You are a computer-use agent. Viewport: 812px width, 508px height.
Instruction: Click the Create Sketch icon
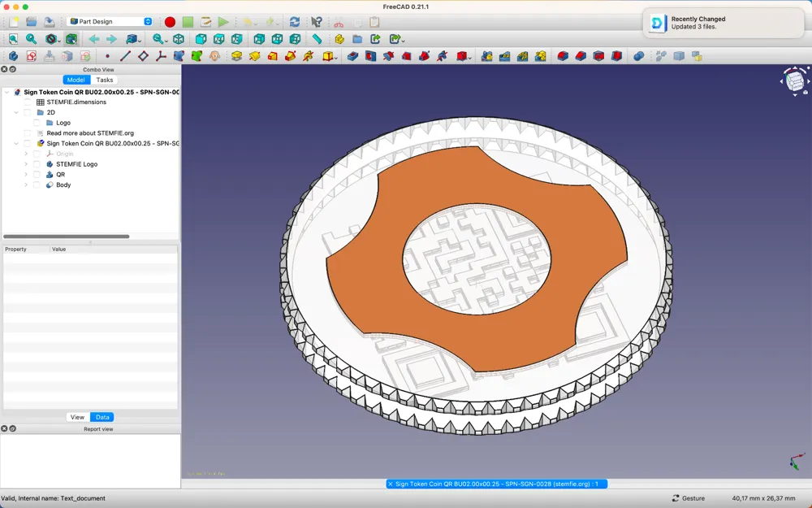(x=31, y=56)
